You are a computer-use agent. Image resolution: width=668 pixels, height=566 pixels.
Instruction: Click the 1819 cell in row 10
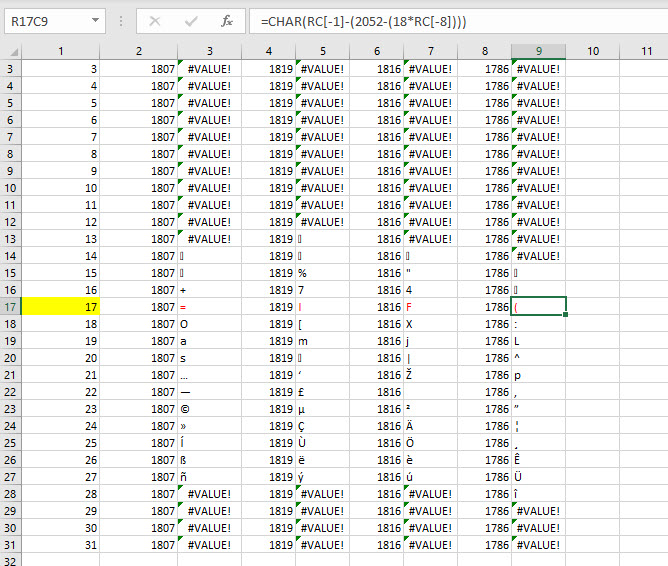click(x=269, y=188)
